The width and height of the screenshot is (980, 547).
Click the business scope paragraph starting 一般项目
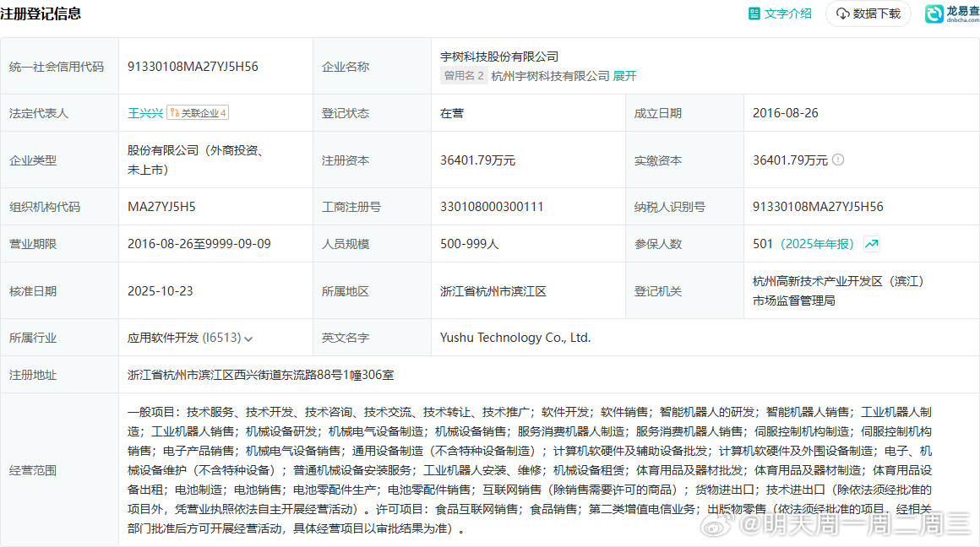(x=530, y=470)
